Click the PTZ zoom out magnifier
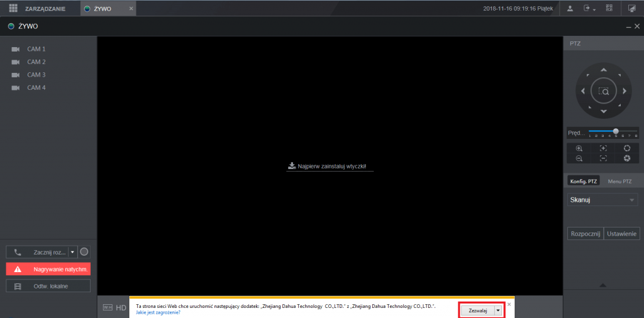The width and height of the screenshot is (644, 318). coord(579,159)
